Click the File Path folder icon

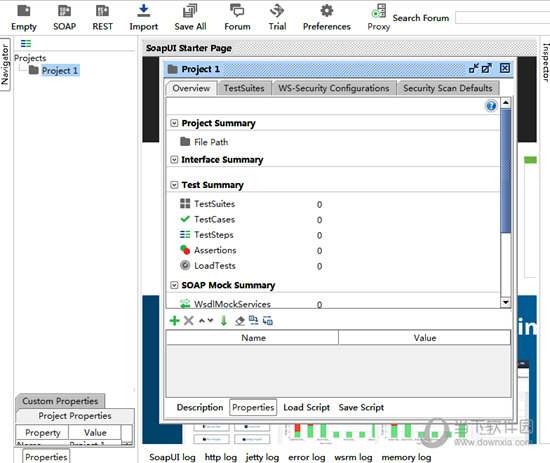coord(185,141)
